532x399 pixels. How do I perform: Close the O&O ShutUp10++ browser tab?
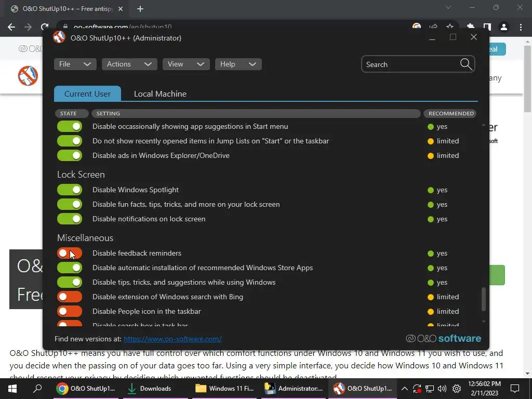pos(121,9)
